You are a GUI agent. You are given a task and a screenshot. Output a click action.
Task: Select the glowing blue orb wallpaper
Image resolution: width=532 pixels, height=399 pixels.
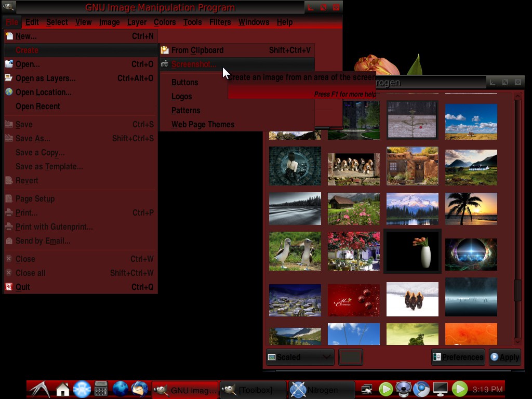[x=471, y=255]
